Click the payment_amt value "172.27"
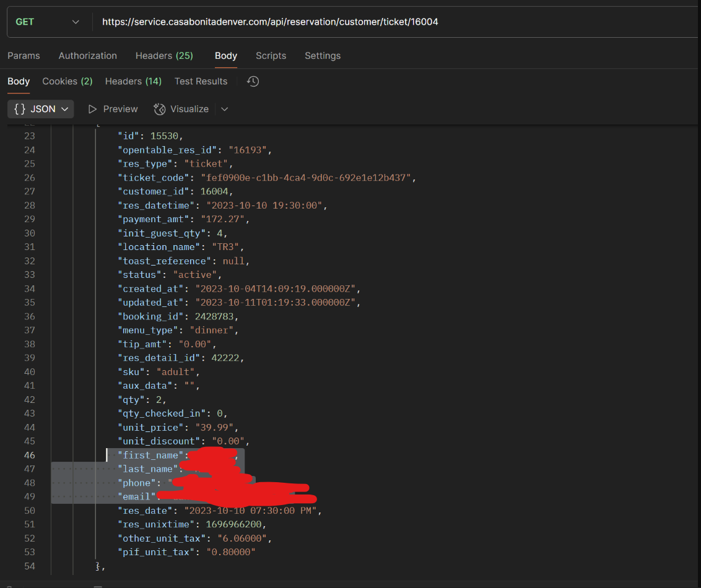This screenshot has height=588, width=701. [x=223, y=219]
